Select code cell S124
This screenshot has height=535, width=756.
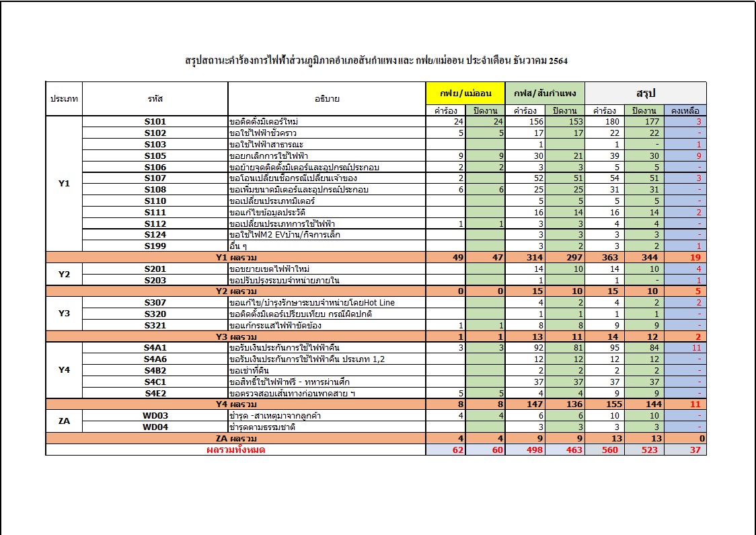point(155,235)
